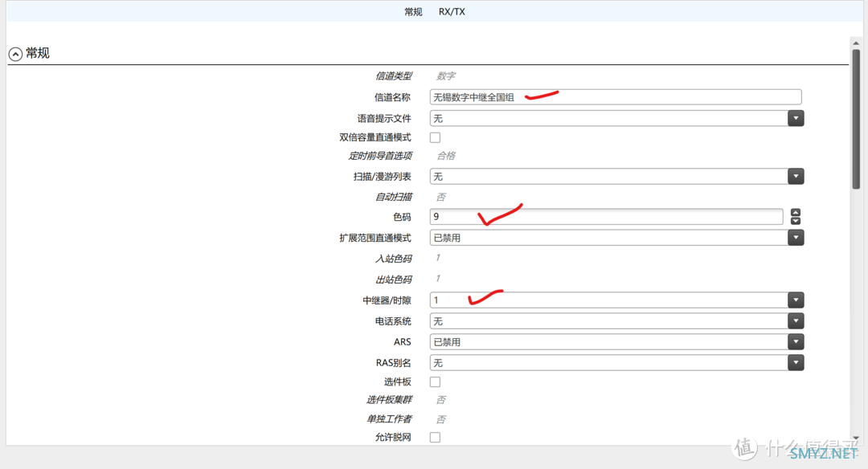Open the 扫描/漫游列表 dropdown

click(x=796, y=177)
